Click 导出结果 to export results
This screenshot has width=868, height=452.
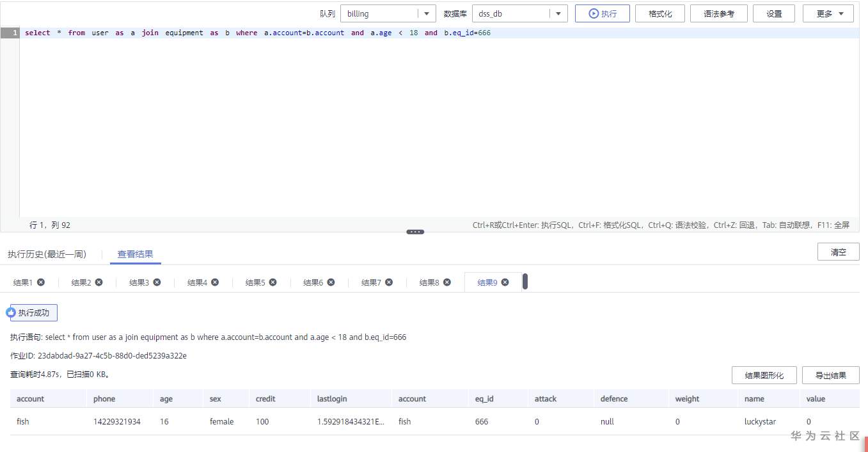click(830, 375)
